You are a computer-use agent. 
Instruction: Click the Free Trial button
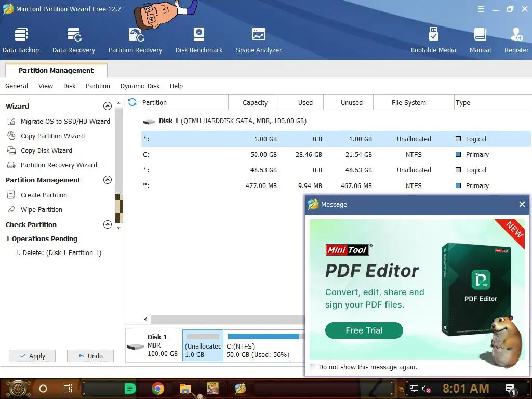coord(364,330)
